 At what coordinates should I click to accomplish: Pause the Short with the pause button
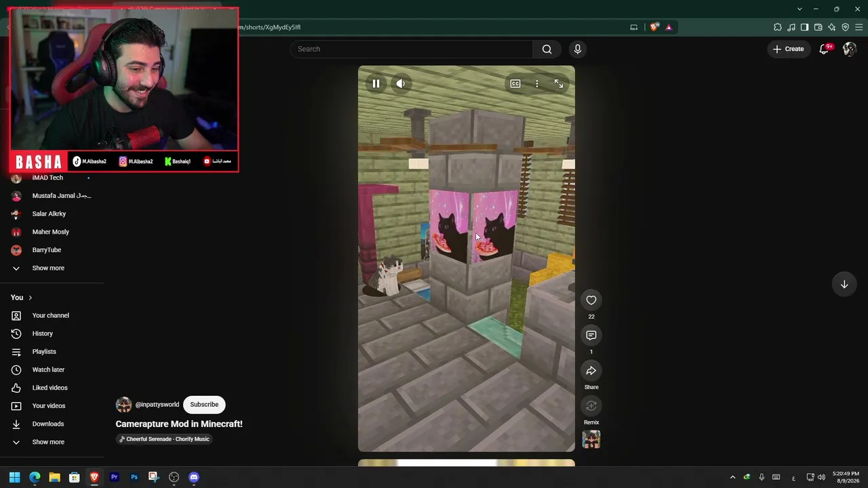pos(376,83)
